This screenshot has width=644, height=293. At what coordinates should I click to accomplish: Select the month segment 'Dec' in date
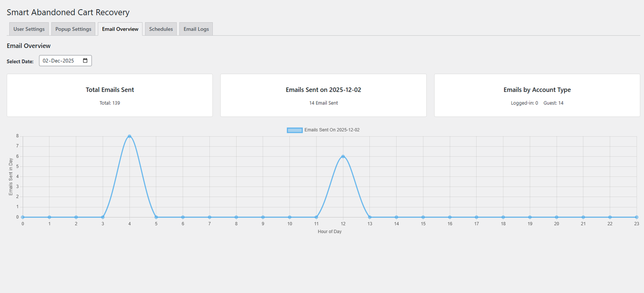[56, 61]
